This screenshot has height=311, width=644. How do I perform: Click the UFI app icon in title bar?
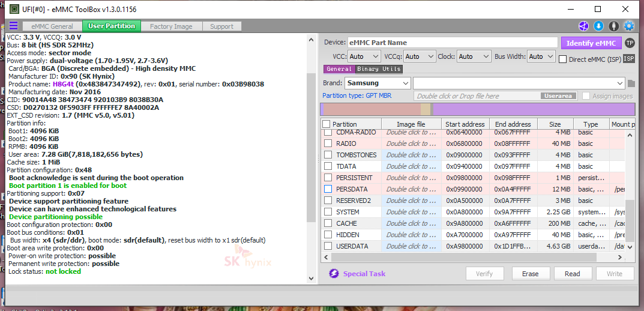pos(14,9)
